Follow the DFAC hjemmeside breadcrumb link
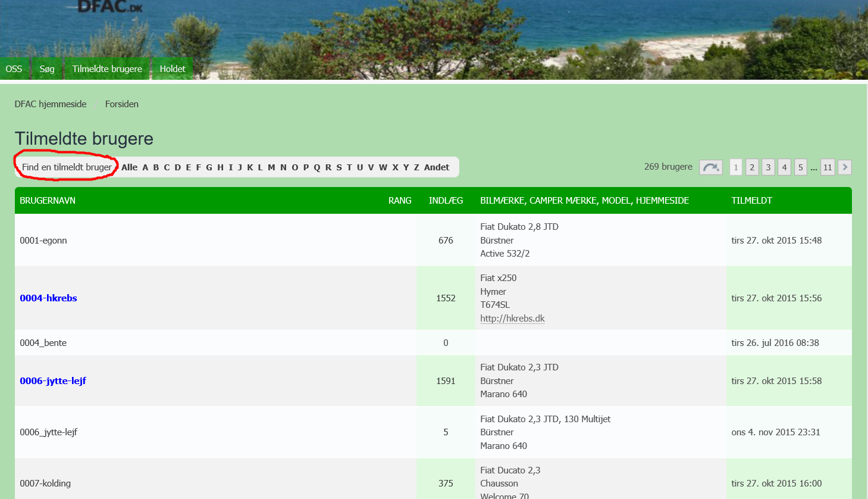 [51, 104]
